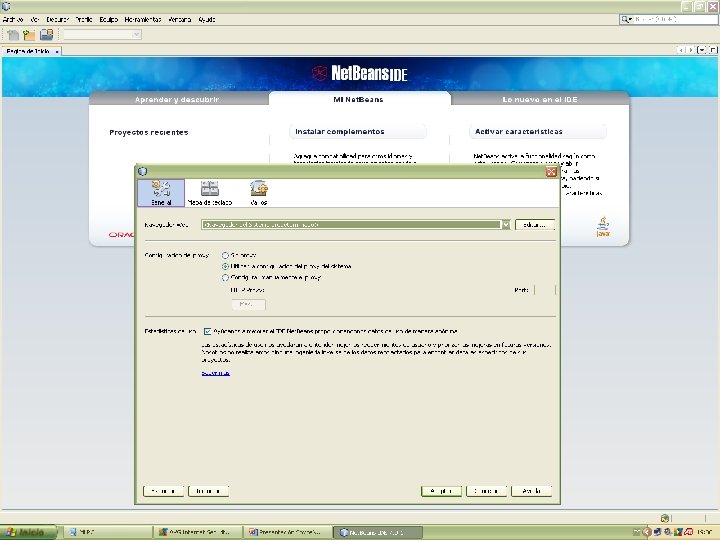
Task: Click the Aceptar button
Action: [441, 491]
